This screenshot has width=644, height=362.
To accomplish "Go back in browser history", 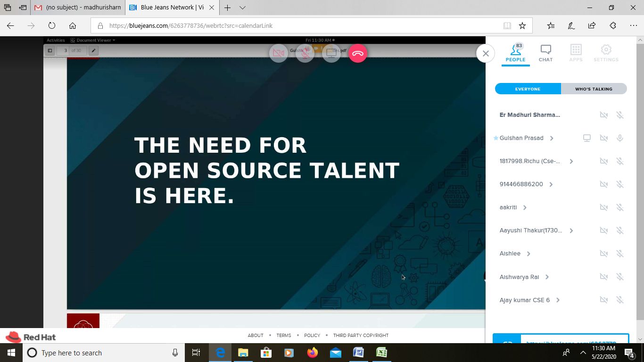I will [x=10, y=26].
